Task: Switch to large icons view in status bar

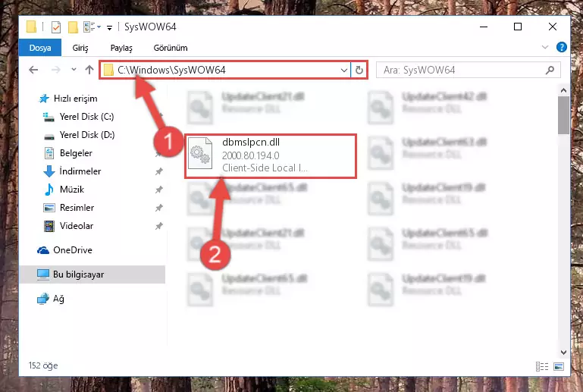Action: [559, 367]
